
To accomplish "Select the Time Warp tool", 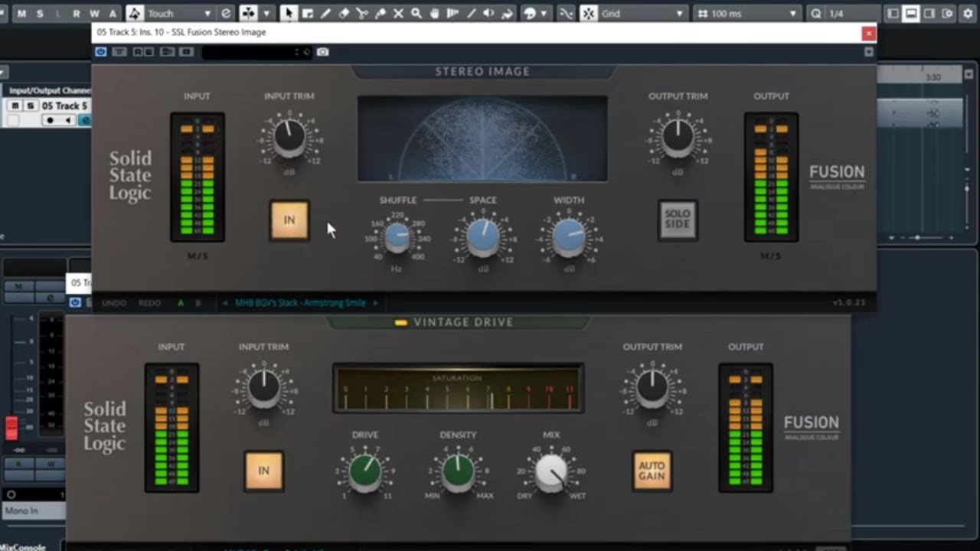I will (x=453, y=13).
